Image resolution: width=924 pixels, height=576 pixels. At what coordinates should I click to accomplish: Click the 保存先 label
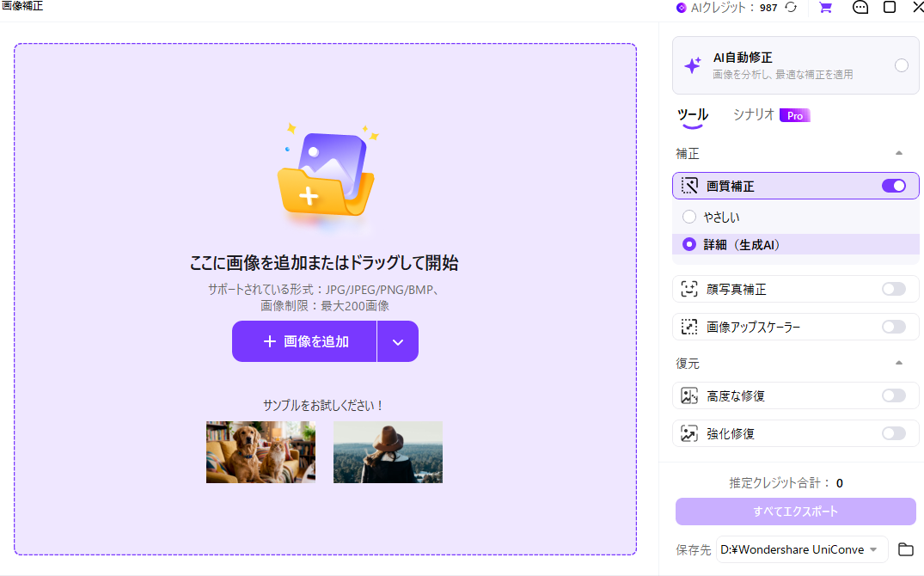(693, 550)
